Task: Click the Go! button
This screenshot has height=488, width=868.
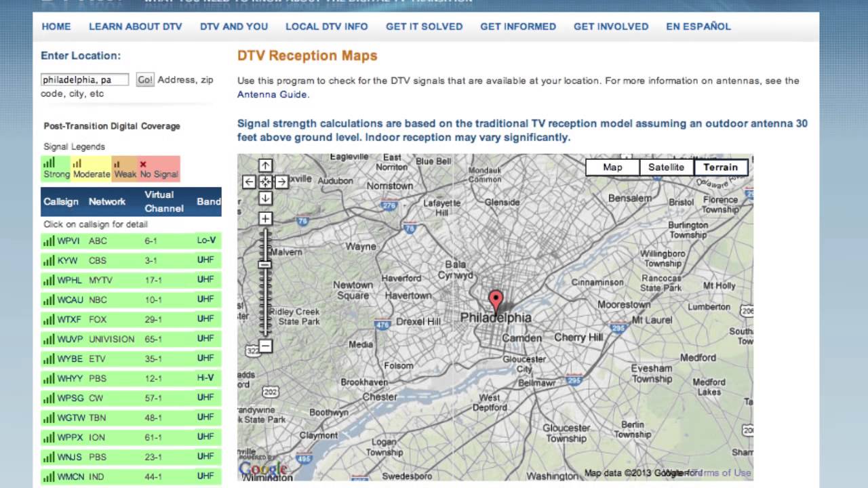Action: click(x=145, y=79)
